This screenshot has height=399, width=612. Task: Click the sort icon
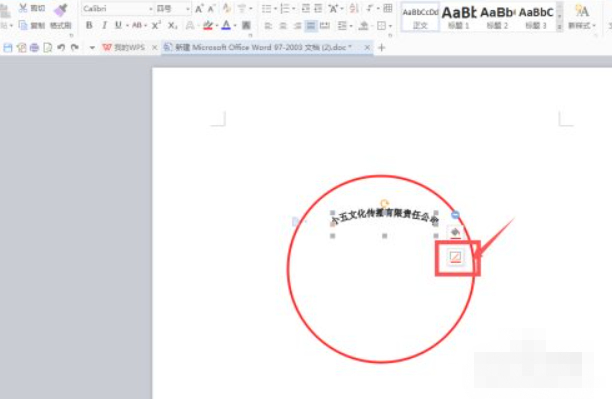(354, 9)
